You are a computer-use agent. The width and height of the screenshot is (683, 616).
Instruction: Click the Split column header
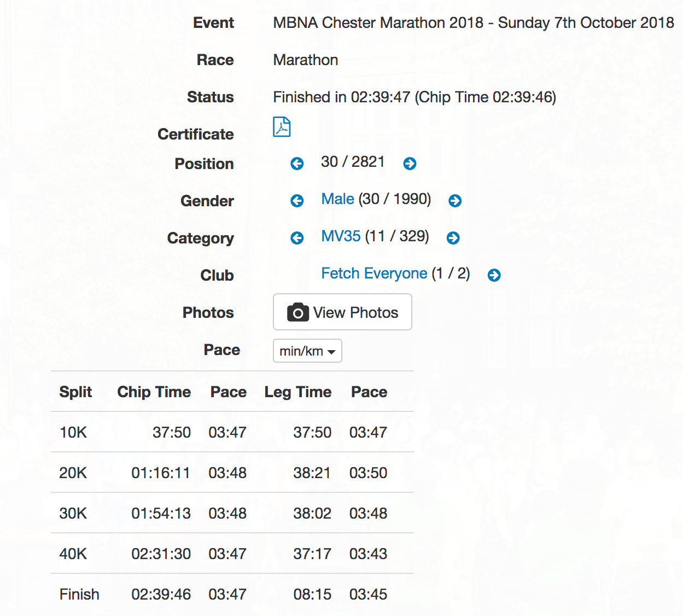pyautogui.click(x=75, y=392)
